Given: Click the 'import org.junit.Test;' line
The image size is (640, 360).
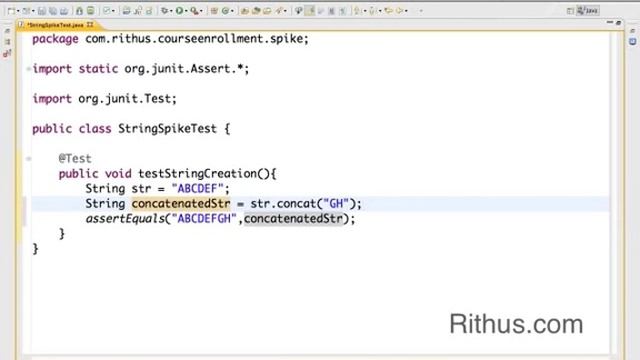Looking at the screenshot, I should tap(104, 99).
